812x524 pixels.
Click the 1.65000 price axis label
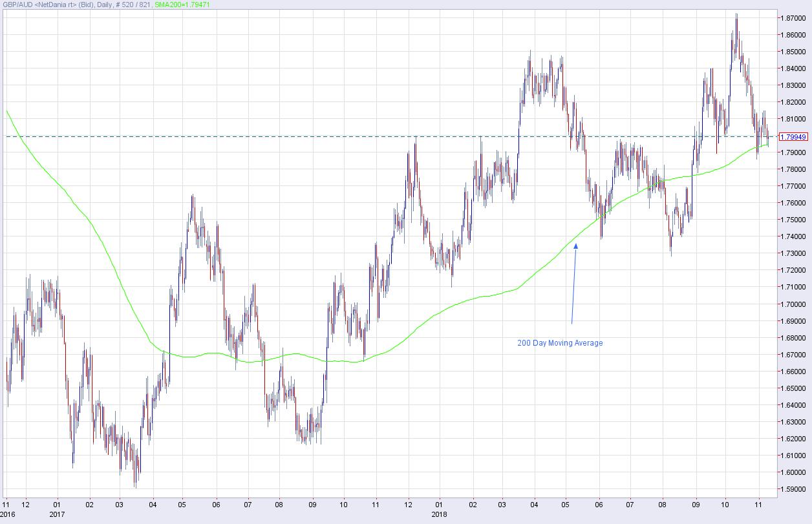coord(793,388)
